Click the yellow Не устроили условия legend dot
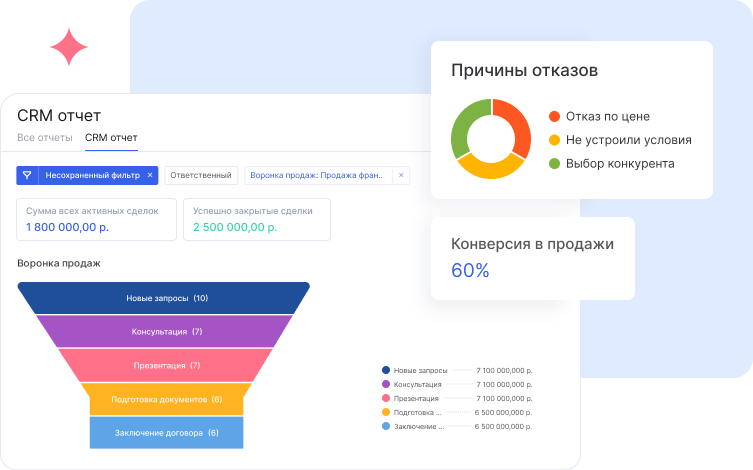The height and width of the screenshot is (470, 753). pyautogui.click(x=554, y=140)
